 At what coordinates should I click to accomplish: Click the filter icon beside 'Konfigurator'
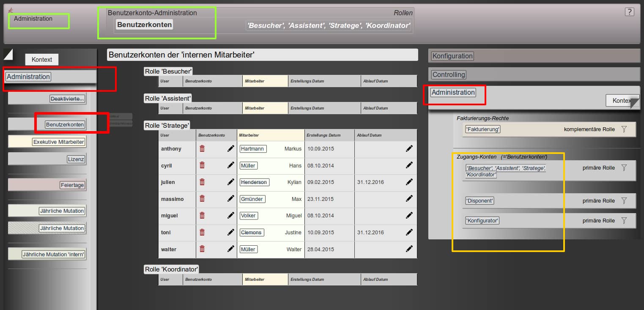(x=624, y=220)
